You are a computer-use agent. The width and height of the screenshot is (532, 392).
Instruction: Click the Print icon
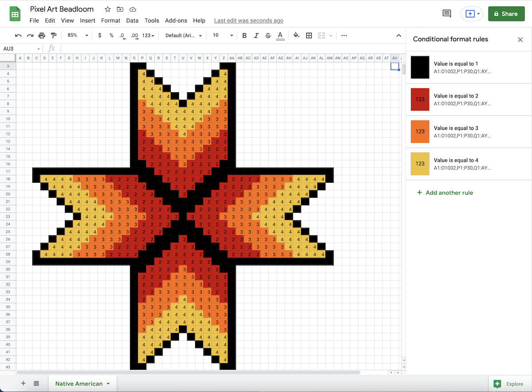click(x=41, y=35)
